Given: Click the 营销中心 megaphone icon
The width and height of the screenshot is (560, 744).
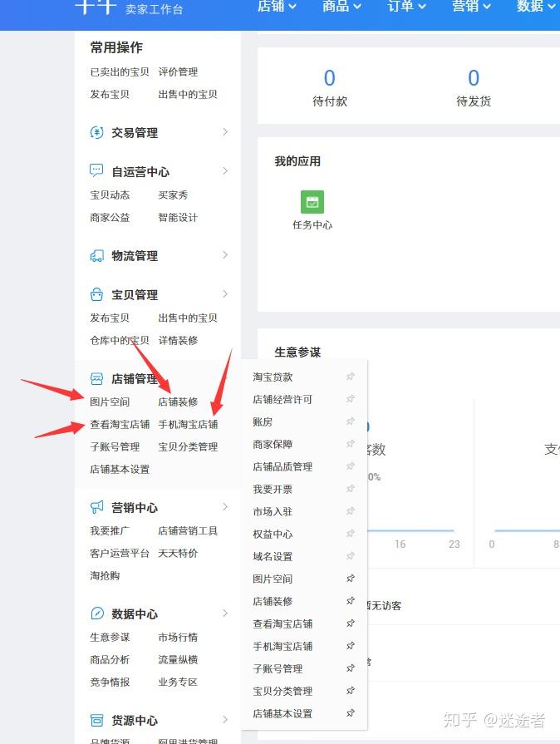Looking at the screenshot, I should click(96, 507).
